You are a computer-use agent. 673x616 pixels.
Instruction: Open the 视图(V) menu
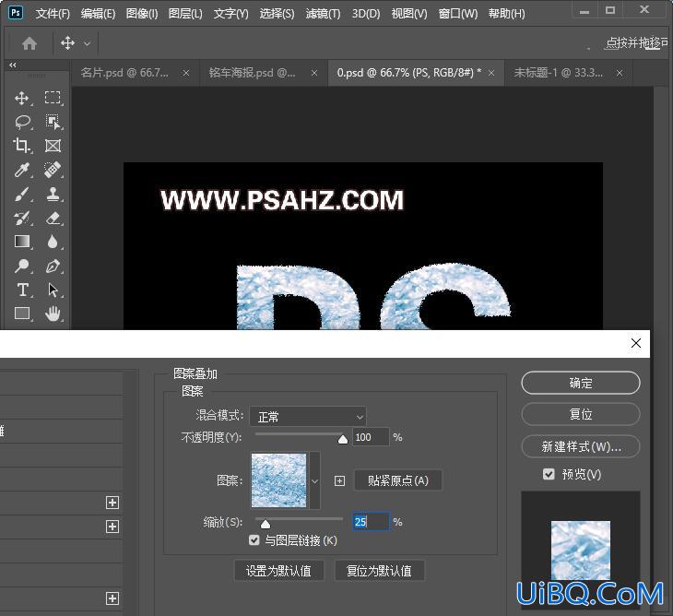pyautogui.click(x=409, y=14)
